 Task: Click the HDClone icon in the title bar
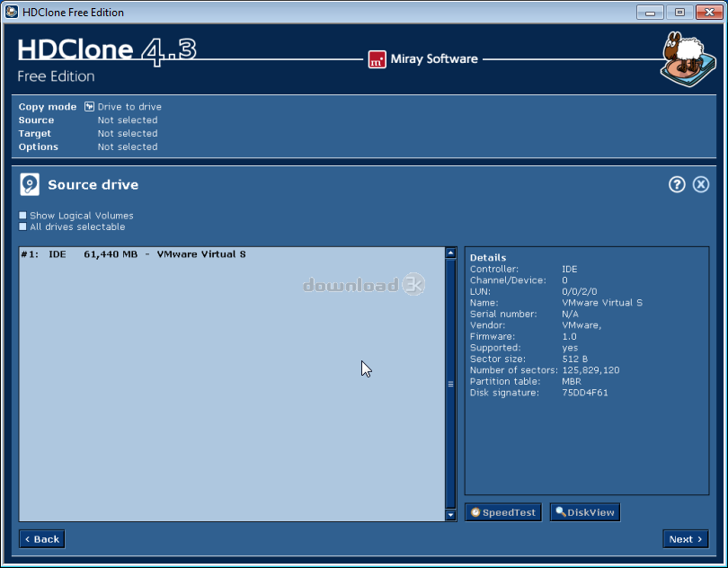click(11, 12)
